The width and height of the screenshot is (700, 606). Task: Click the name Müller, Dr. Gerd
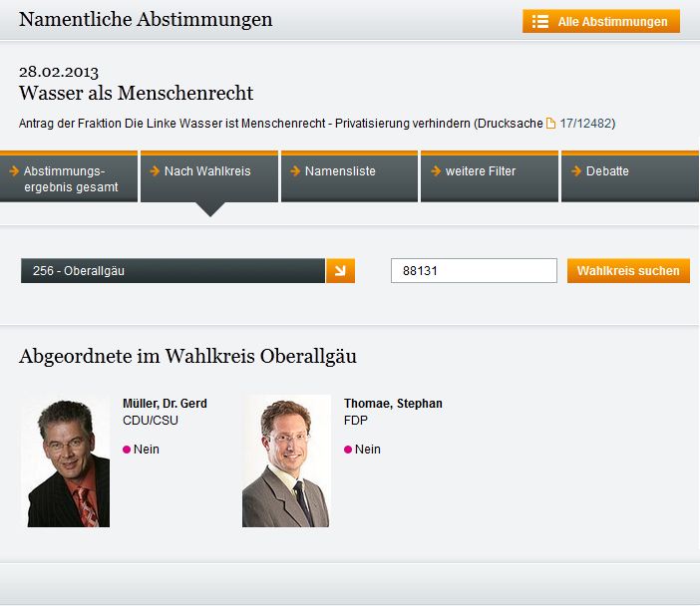point(165,404)
